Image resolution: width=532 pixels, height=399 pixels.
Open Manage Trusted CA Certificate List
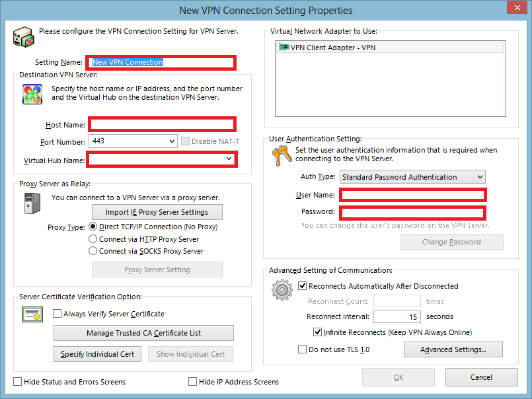(143, 333)
